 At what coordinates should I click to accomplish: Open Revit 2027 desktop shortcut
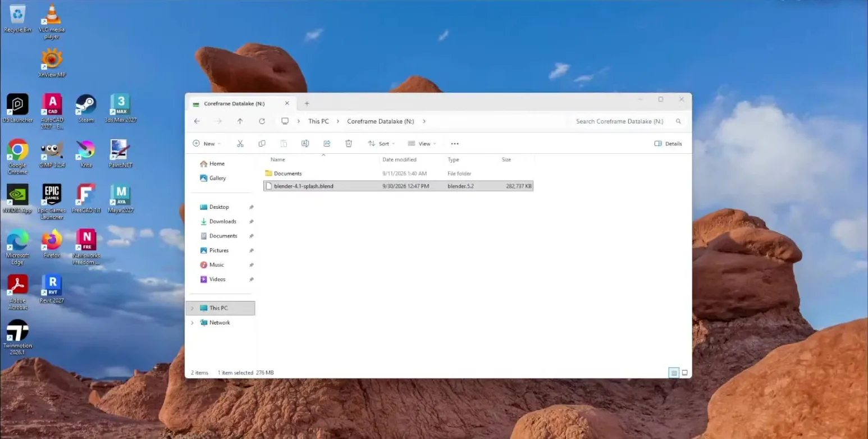coord(52,289)
